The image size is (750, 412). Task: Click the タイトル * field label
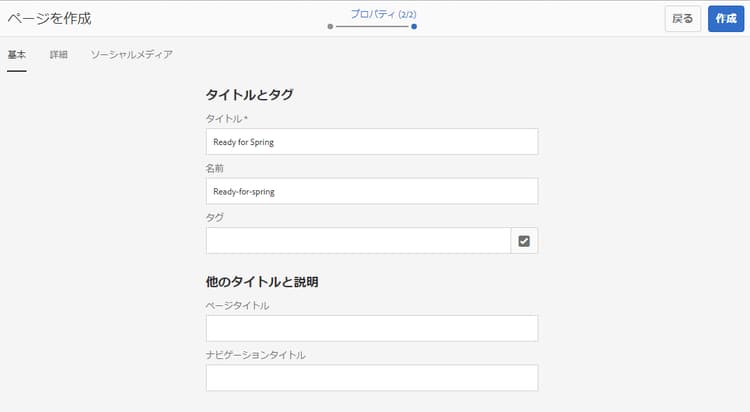[227, 119]
